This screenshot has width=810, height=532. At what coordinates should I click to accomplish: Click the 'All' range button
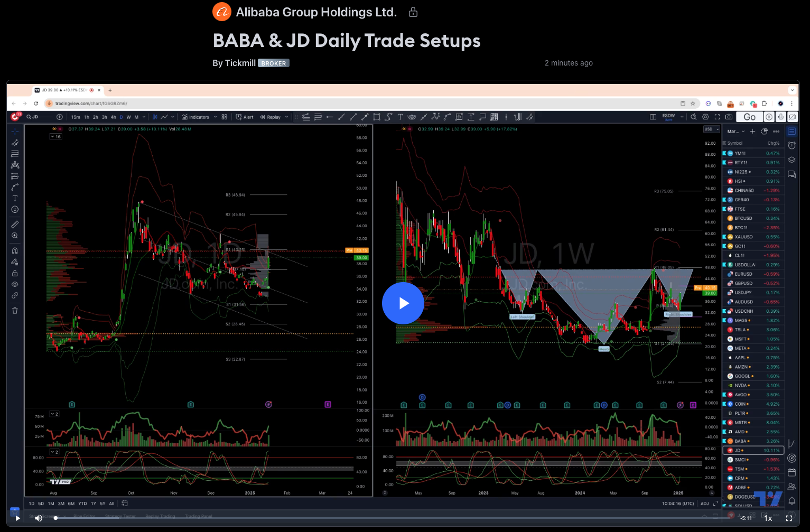pos(111,503)
